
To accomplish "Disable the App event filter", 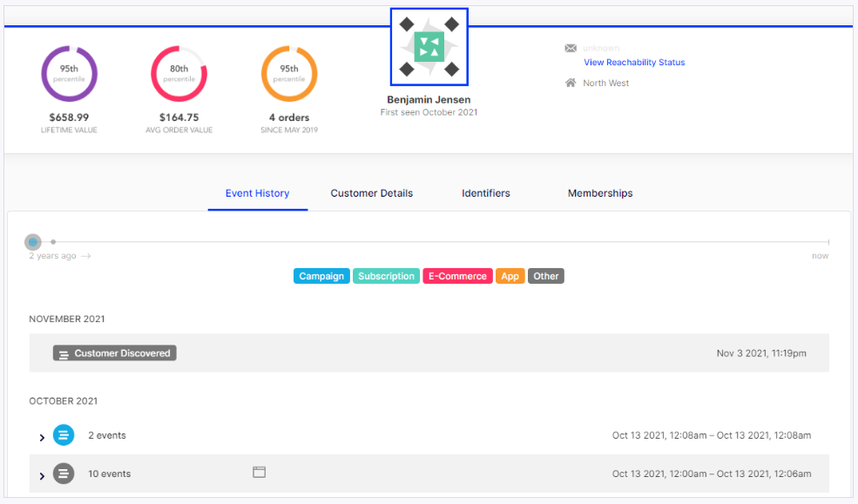I will [510, 276].
